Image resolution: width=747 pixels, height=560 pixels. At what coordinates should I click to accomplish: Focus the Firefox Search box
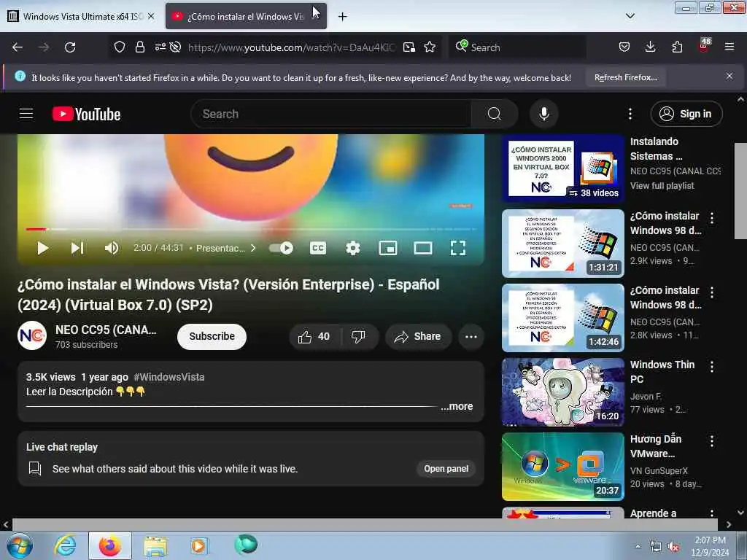517,47
